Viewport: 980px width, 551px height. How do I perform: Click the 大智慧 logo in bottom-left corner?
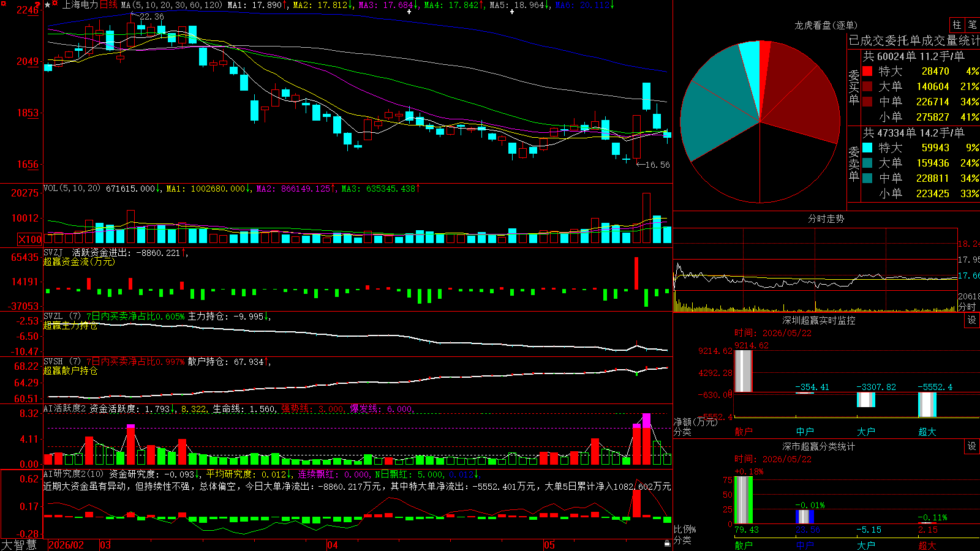pos(19,545)
